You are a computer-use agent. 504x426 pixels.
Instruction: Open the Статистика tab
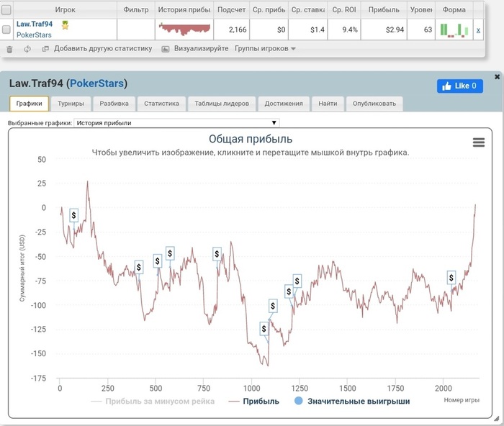(x=161, y=104)
